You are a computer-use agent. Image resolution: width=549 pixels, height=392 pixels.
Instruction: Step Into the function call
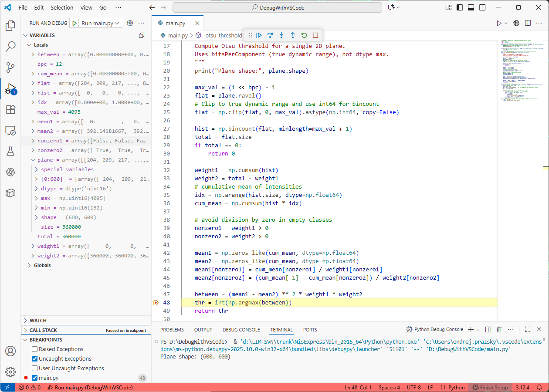pyautogui.click(x=281, y=35)
